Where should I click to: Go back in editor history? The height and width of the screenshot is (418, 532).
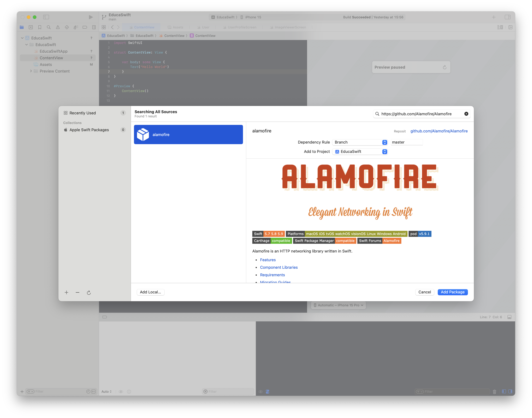112,27
